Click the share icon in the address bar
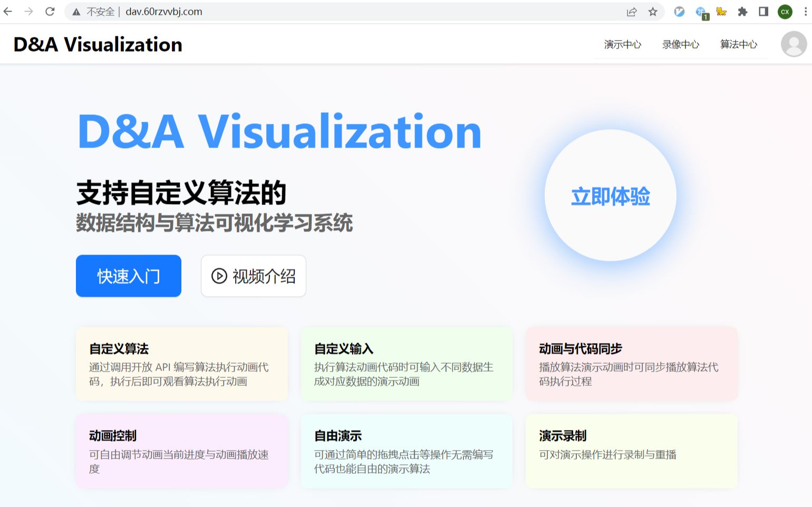The height and width of the screenshot is (507, 812). (x=632, y=11)
